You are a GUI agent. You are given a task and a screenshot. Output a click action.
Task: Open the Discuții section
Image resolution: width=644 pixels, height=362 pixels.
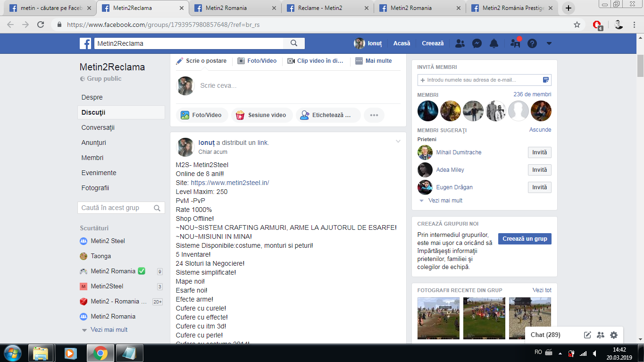pyautogui.click(x=121, y=112)
